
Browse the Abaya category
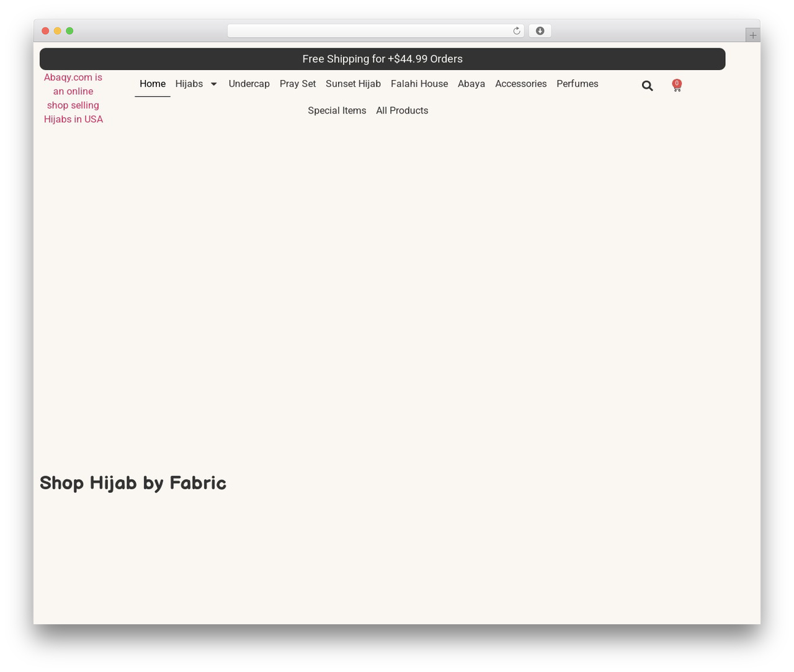[x=471, y=84]
